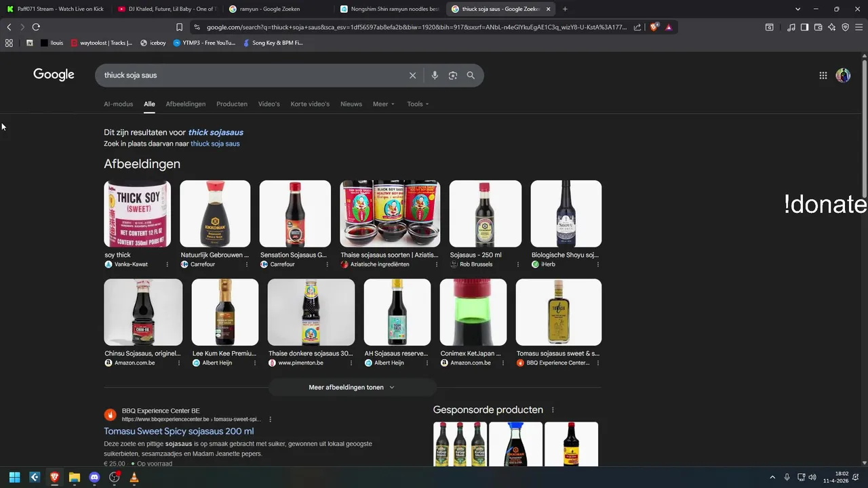Open the volume control in the system tray
Image resolution: width=868 pixels, height=488 pixels.
pyautogui.click(x=812, y=477)
